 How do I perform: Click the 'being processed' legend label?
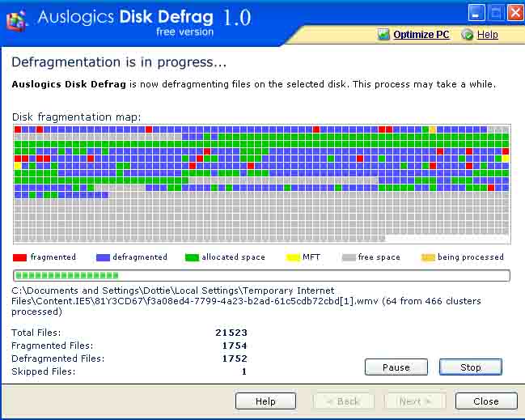click(x=471, y=257)
